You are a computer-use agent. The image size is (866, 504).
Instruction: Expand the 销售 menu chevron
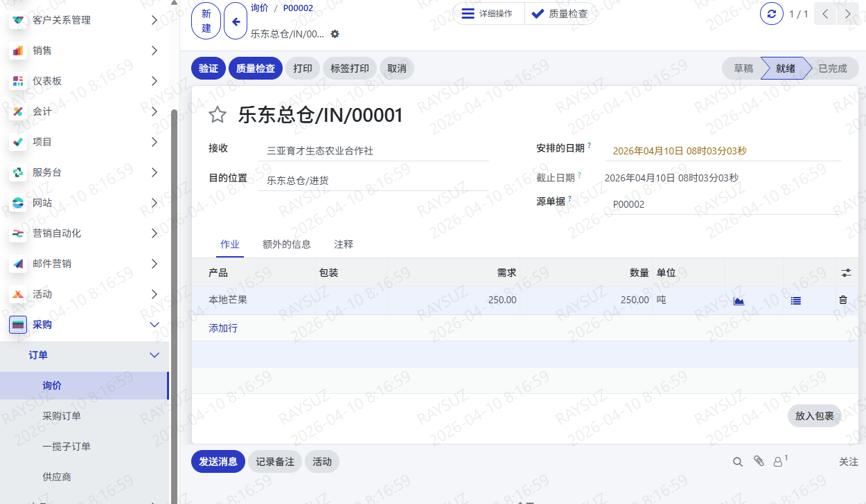[x=154, y=51]
